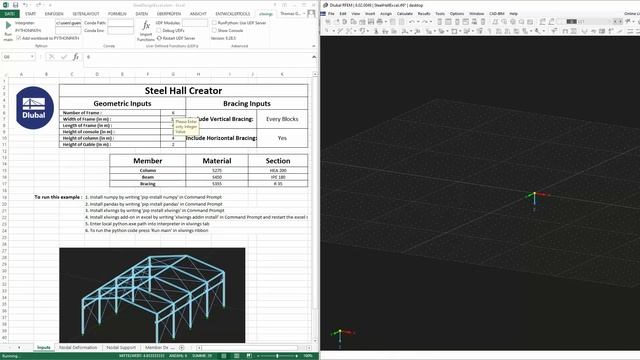This screenshot has width=640, height=360.
Task: Click the Yes horizontal bracing cell
Action: click(x=282, y=138)
